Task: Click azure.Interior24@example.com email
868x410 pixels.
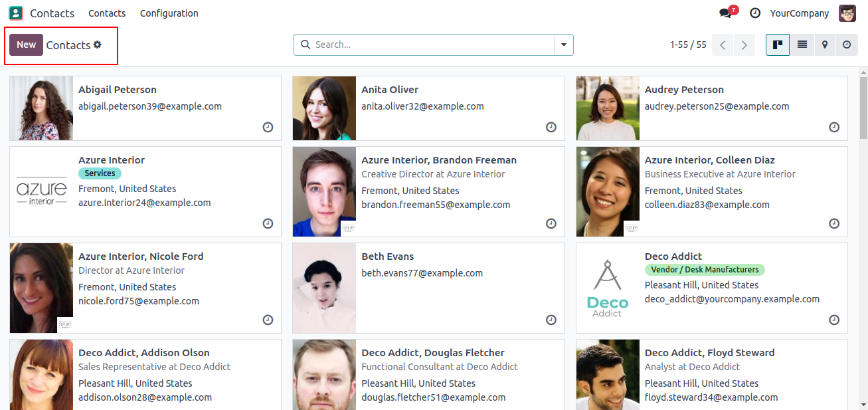Action: 145,203
